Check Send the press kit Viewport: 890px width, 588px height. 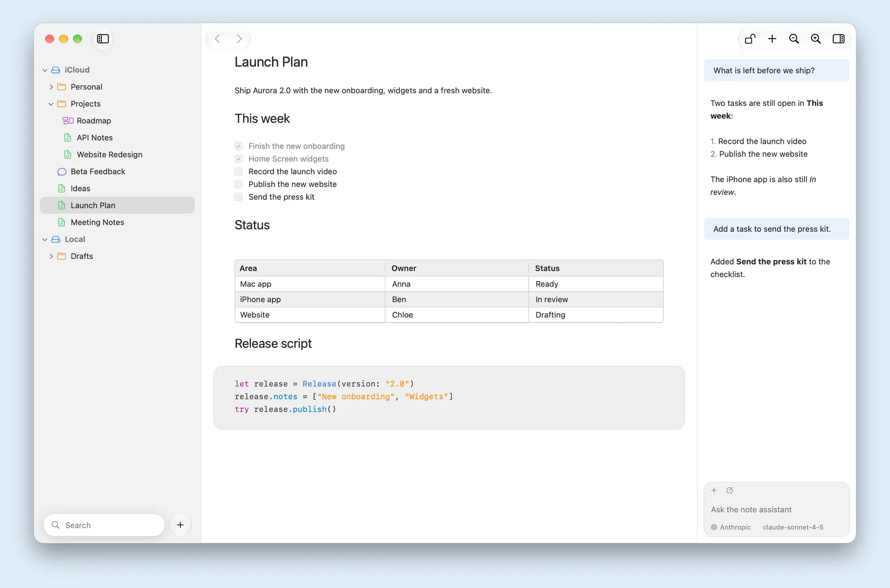239,197
